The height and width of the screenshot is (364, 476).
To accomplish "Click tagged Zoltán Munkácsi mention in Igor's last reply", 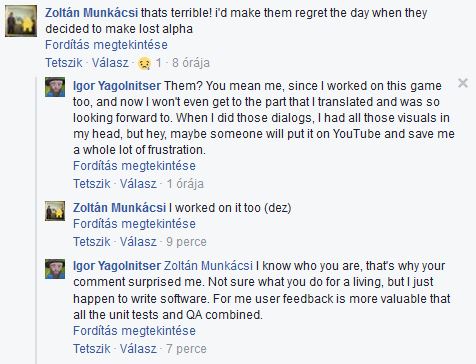I will click(x=208, y=266).
